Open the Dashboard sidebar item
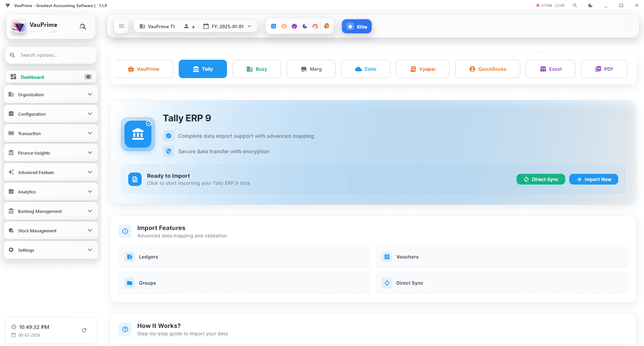Screen dimensions: 644x346 [x=51, y=77]
